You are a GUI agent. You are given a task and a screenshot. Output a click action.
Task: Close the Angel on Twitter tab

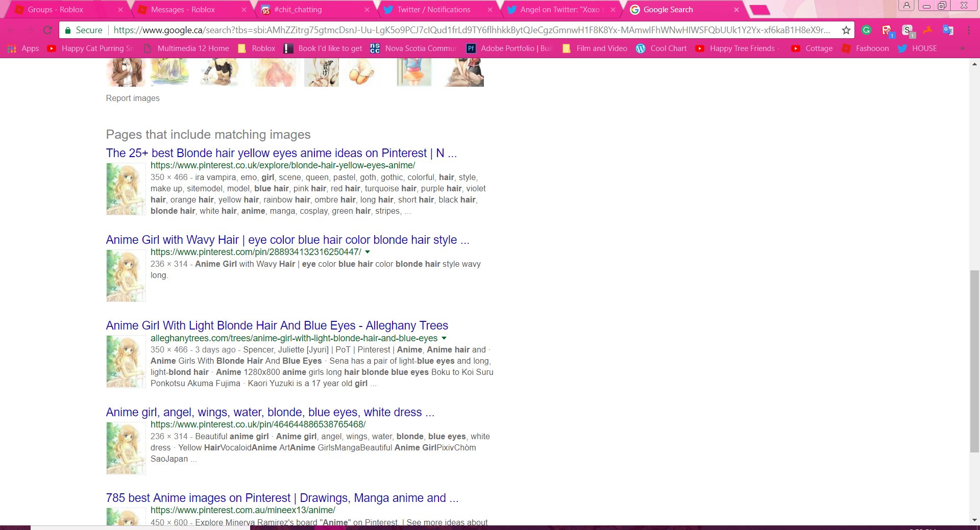tap(613, 10)
